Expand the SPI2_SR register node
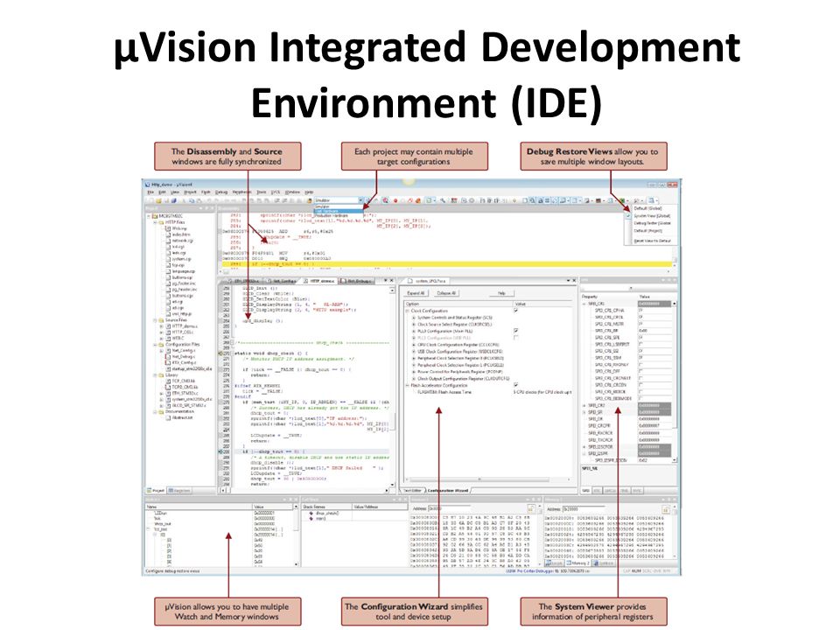Screen dimensions: 840x630 [x=584, y=412]
